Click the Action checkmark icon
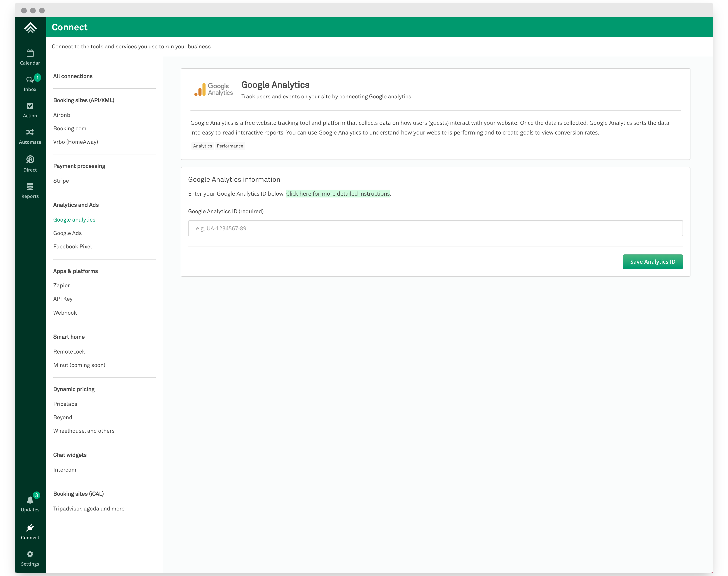The height and width of the screenshot is (576, 728). coord(30,110)
